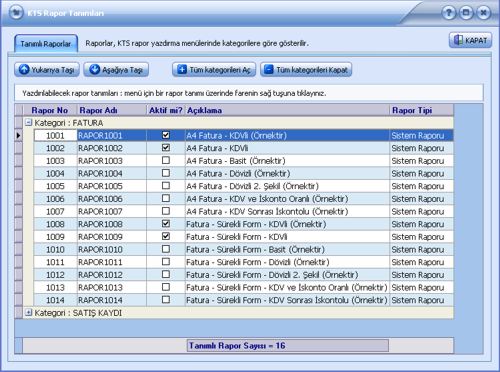Enable Aktif mi for report 1011

pyautogui.click(x=166, y=262)
